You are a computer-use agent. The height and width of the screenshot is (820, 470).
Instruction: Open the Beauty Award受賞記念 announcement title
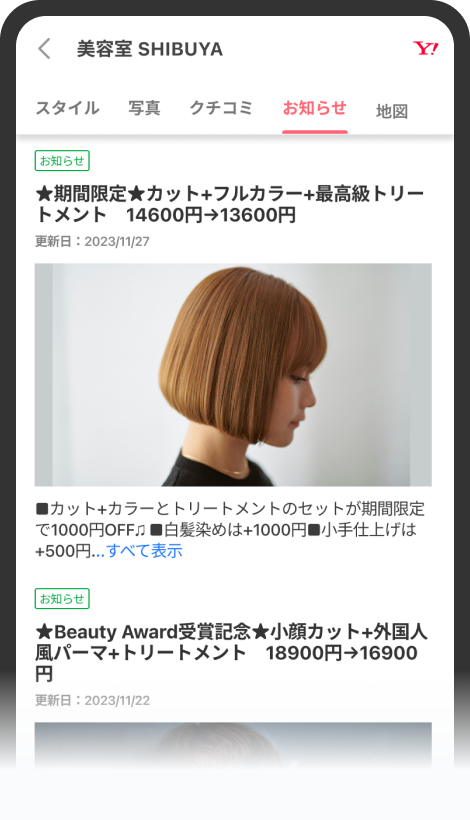232,653
